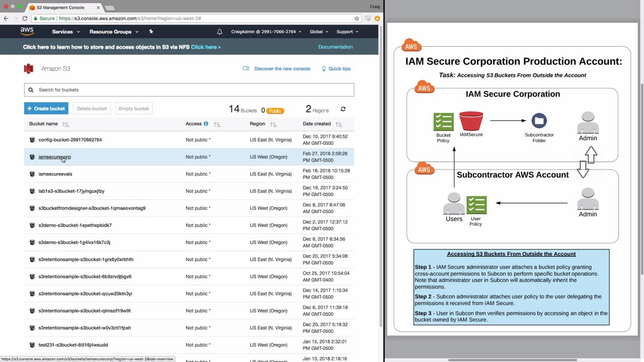Viewport: 644px width, 362px height.
Task: Click the refresh buckets icon
Action: click(343, 109)
